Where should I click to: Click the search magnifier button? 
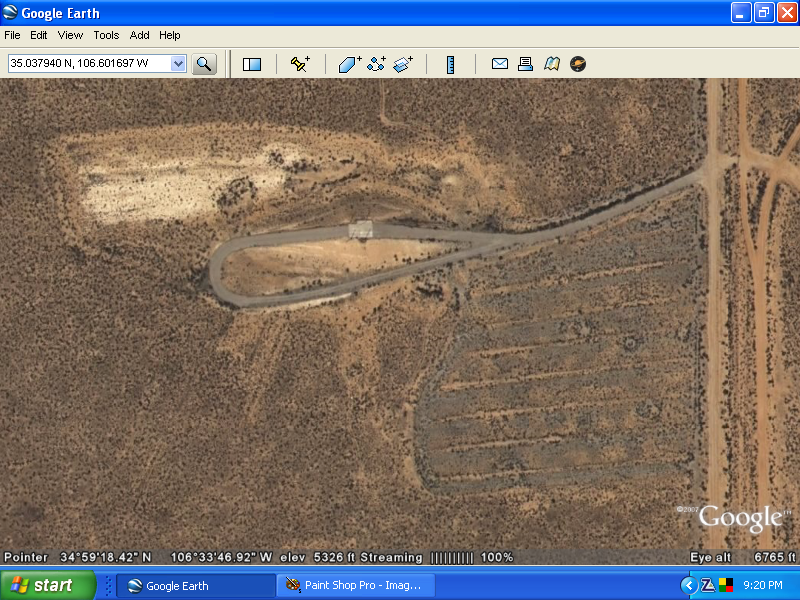pyautogui.click(x=204, y=64)
